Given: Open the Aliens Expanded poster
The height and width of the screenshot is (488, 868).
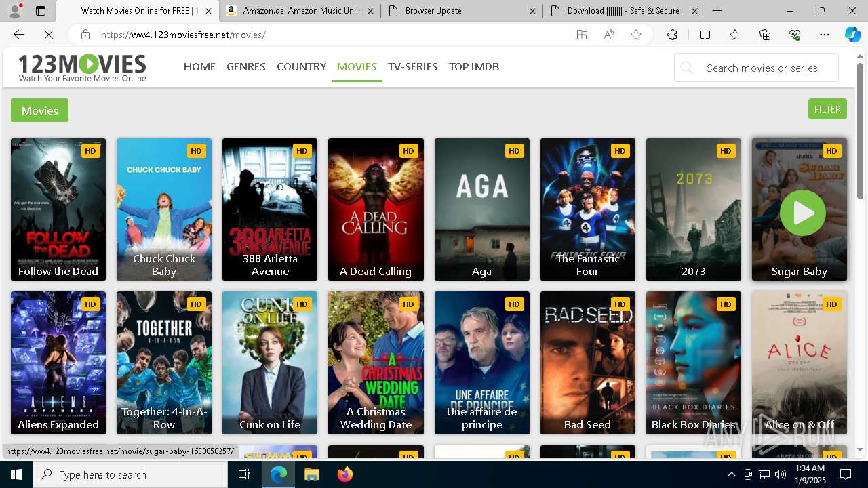Looking at the screenshot, I should [x=58, y=363].
